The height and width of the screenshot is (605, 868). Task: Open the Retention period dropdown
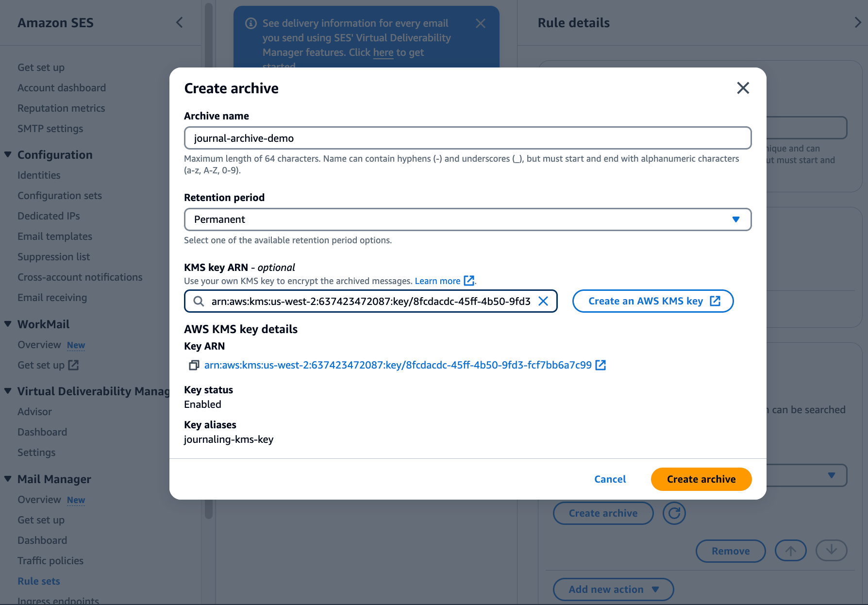736,219
